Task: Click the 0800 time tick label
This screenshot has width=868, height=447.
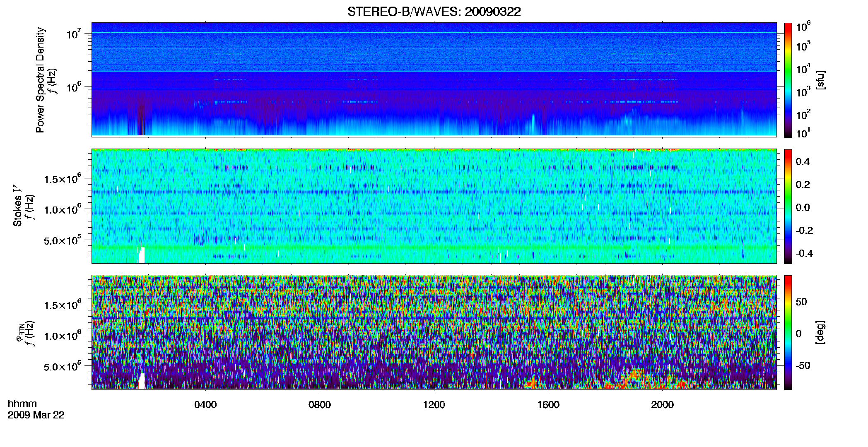Action: [320, 405]
